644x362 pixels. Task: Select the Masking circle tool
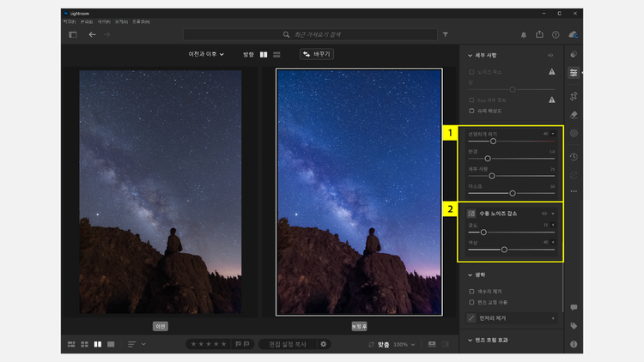pos(574,133)
